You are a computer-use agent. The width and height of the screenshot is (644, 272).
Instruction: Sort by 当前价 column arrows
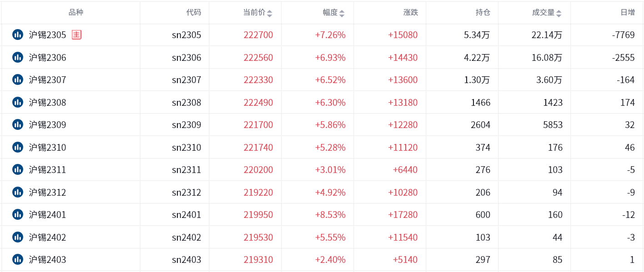[x=269, y=13]
